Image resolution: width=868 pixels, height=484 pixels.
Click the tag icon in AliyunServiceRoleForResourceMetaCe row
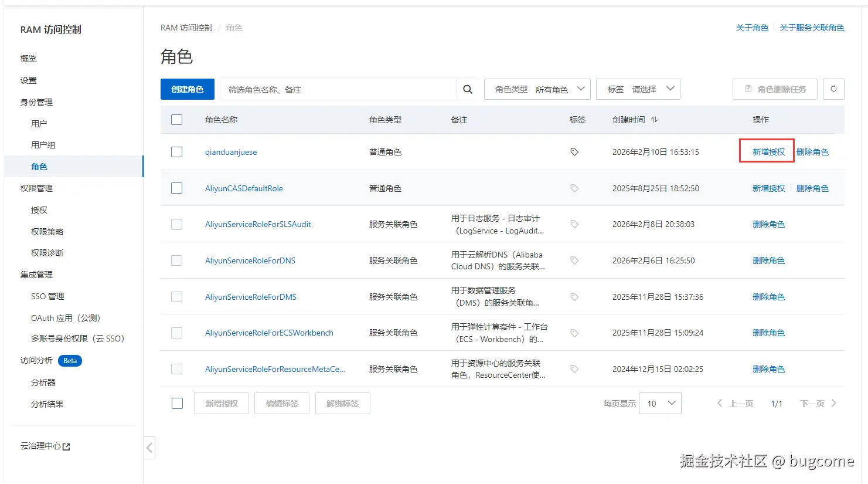[x=574, y=369]
